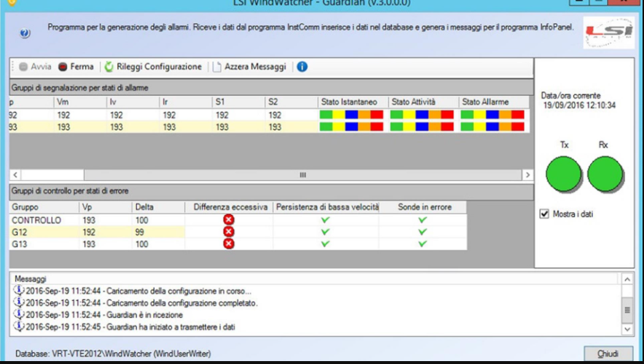Select the G13 group row

click(x=238, y=244)
